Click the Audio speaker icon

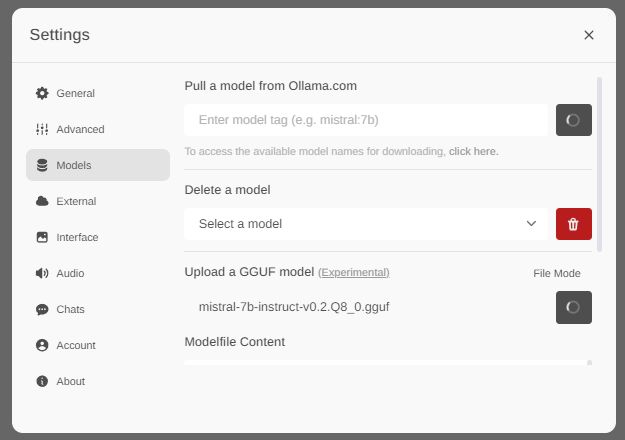[x=42, y=273]
